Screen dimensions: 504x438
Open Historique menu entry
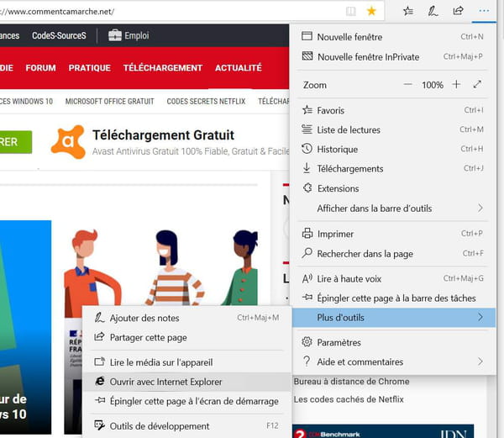pos(394,149)
